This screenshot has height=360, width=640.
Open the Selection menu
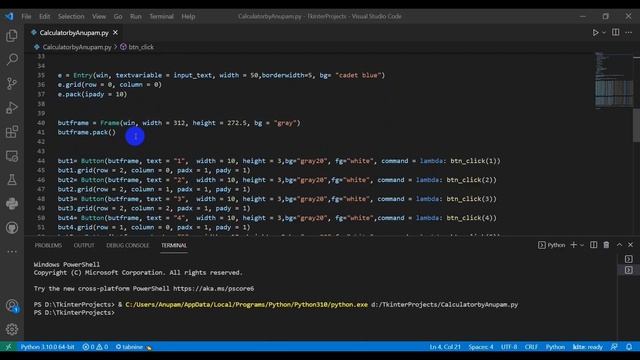pos(71,16)
